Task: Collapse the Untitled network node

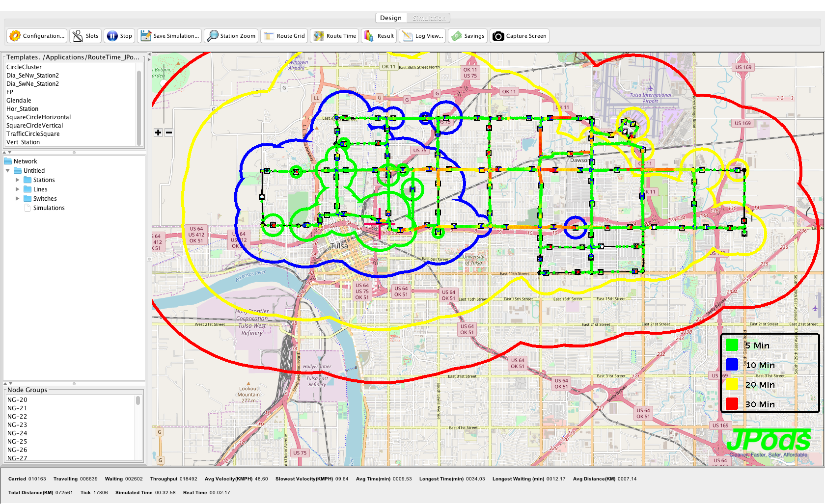Action: (x=8, y=171)
